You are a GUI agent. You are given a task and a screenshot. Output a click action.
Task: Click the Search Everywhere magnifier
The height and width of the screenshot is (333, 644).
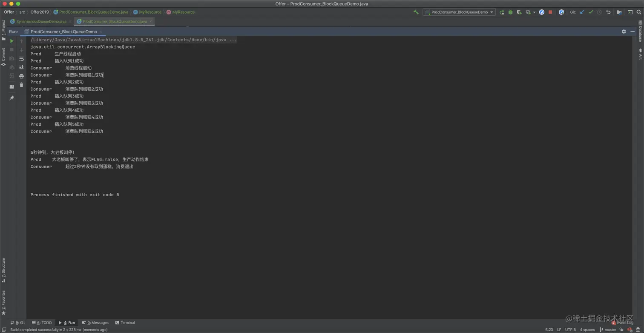point(639,12)
